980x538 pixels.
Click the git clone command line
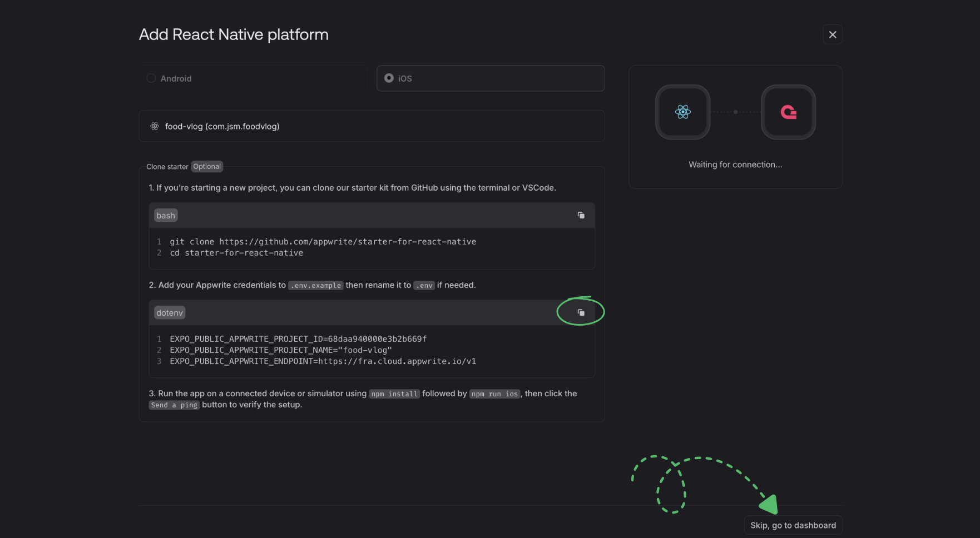click(x=323, y=242)
